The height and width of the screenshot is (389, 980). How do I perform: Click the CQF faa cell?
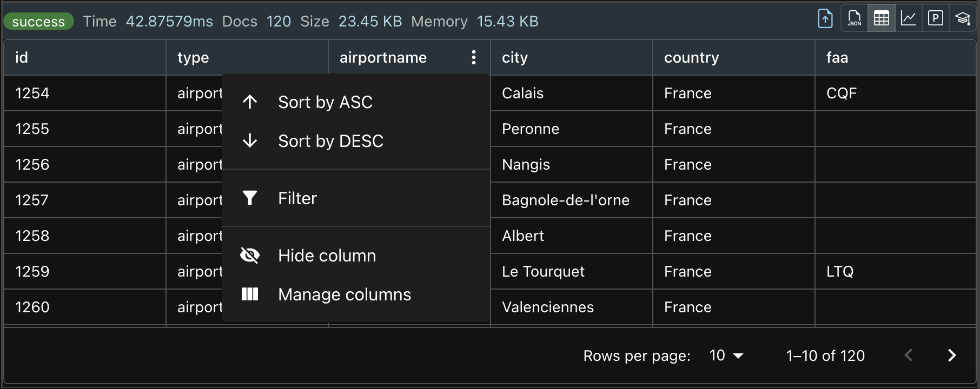(896, 93)
